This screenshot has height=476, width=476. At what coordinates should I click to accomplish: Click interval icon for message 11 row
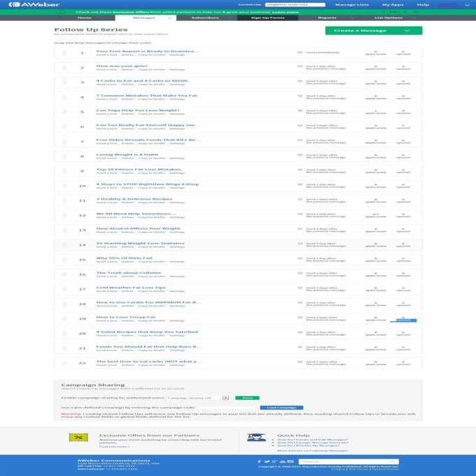point(300,199)
